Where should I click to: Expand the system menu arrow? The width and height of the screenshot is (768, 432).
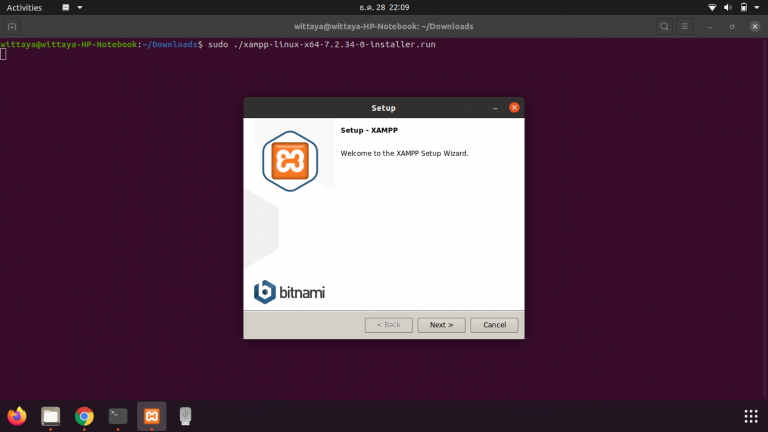point(757,7)
